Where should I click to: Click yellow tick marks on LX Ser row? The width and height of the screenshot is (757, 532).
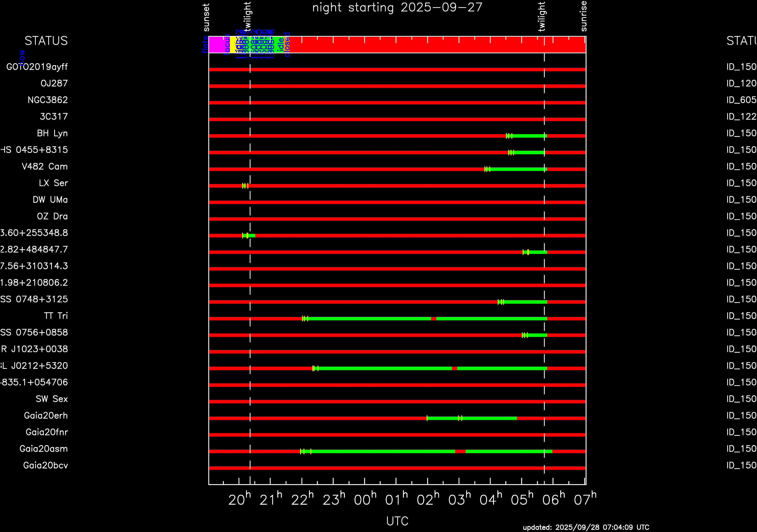pos(245,186)
